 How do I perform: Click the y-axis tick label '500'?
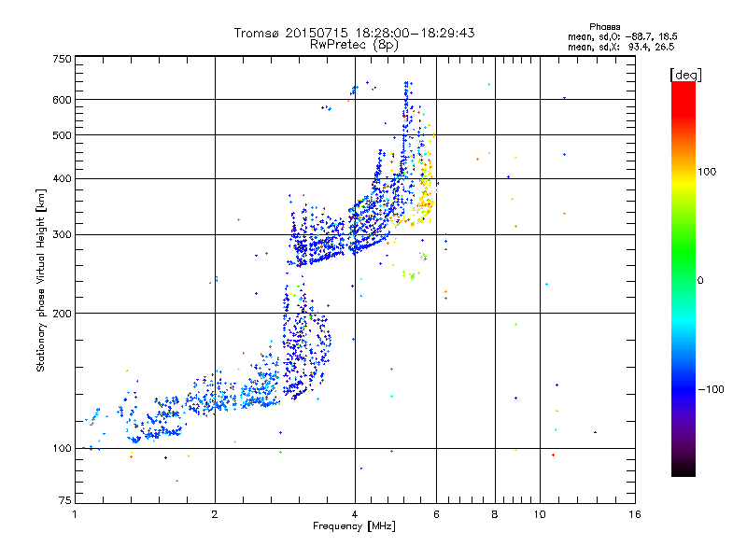point(62,135)
